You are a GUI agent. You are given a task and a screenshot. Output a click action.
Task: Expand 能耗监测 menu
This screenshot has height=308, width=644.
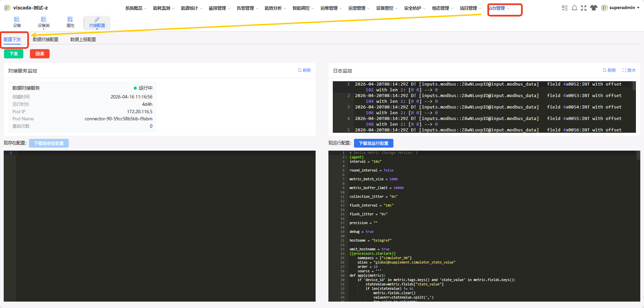164,8
